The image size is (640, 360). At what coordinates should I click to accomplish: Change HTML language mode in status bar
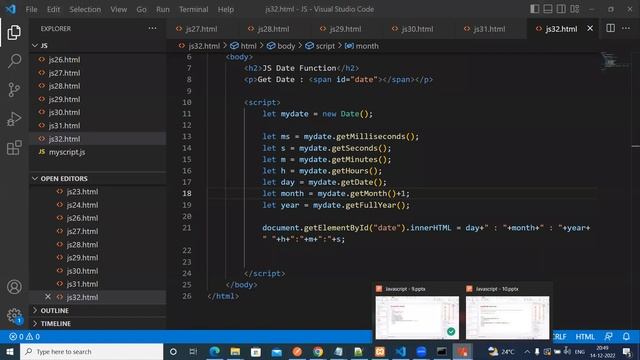point(584,337)
